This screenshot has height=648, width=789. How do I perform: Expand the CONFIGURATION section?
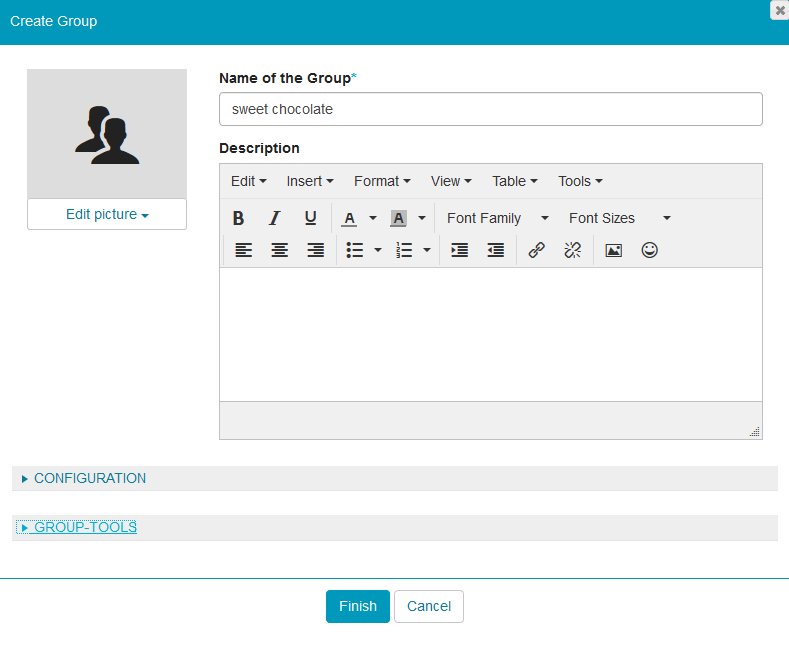89,478
